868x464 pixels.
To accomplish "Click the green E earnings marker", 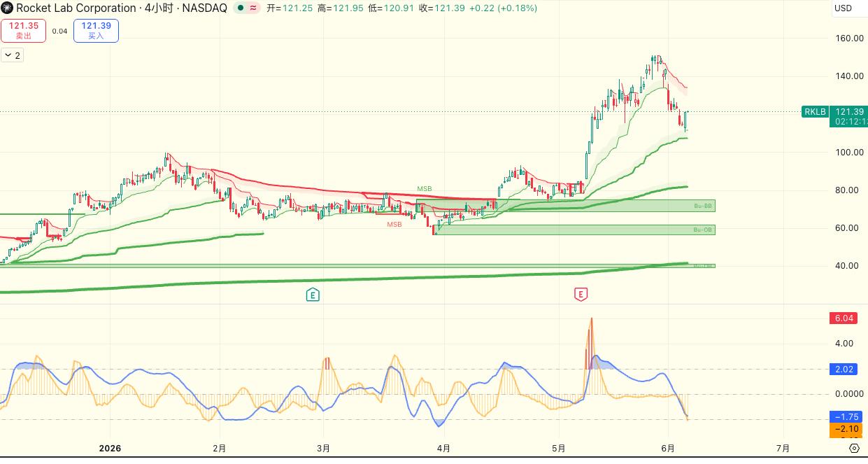I will pyautogui.click(x=313, y=295).
